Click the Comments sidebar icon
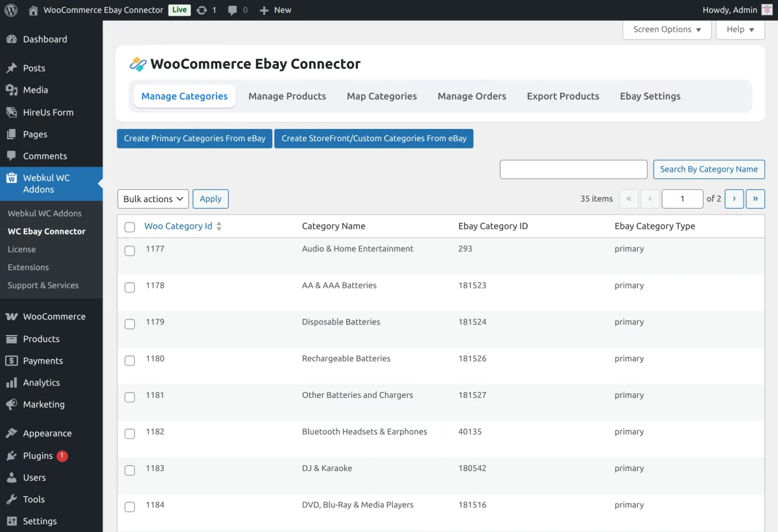Screen dimensions: 778x532 (12, 156)
